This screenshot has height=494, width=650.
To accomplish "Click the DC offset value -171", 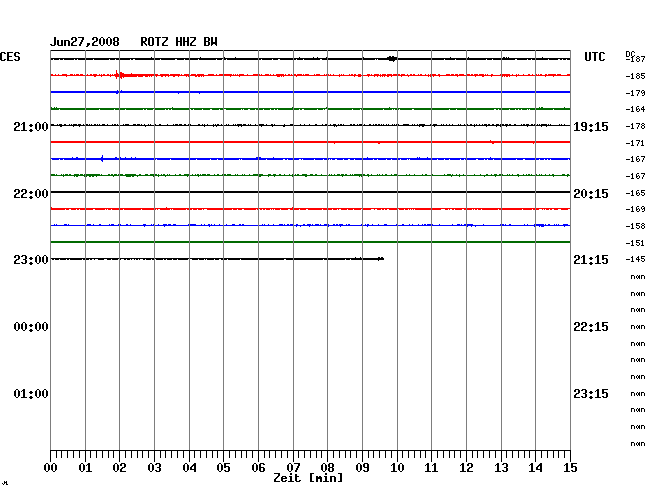I will (635, 143).
